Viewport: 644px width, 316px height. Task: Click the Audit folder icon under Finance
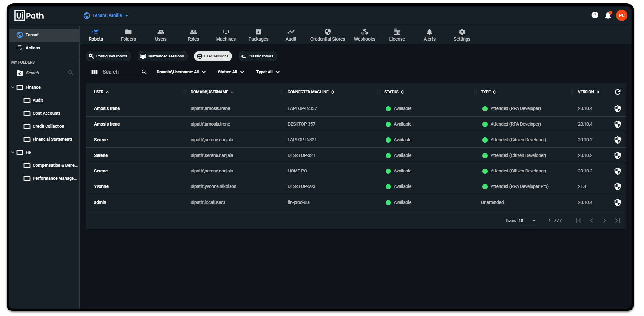[27, 100]
